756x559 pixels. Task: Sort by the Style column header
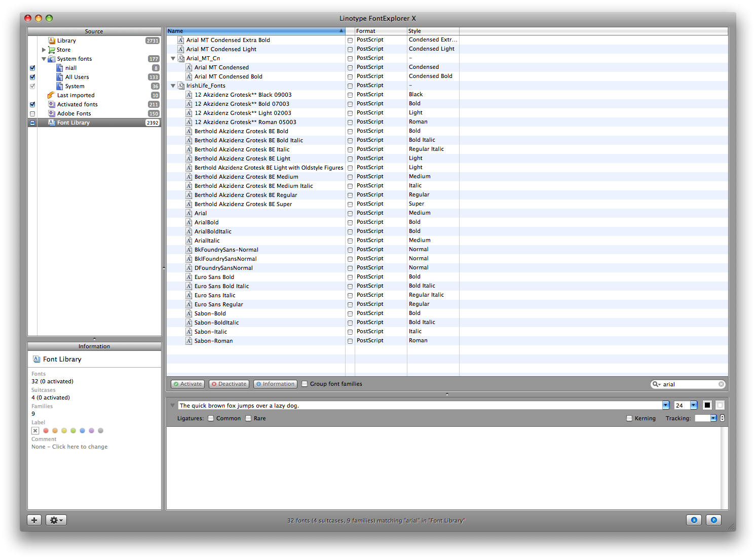coord(433,31)
